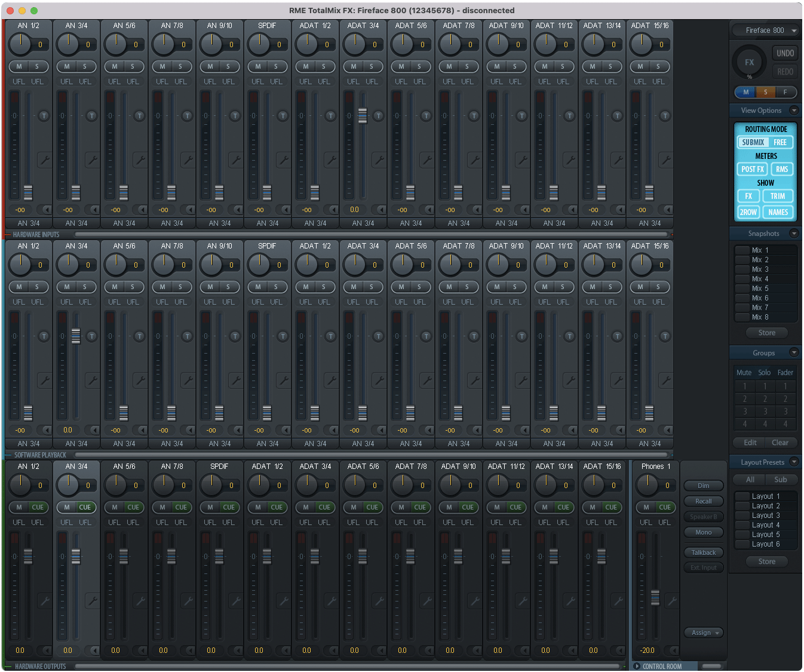Screen dimensions: 804x672
Task: Click the fader handle on software playback AN 3/4
Action: tap(76, 336)
